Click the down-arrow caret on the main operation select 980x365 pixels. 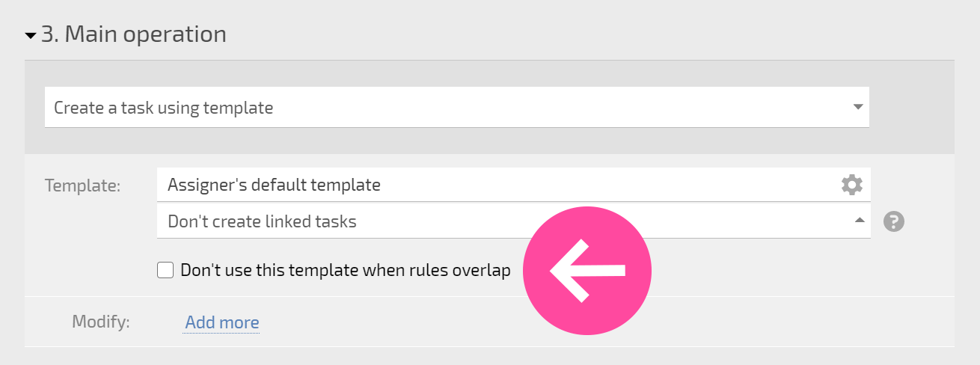[x=858, y=107]
